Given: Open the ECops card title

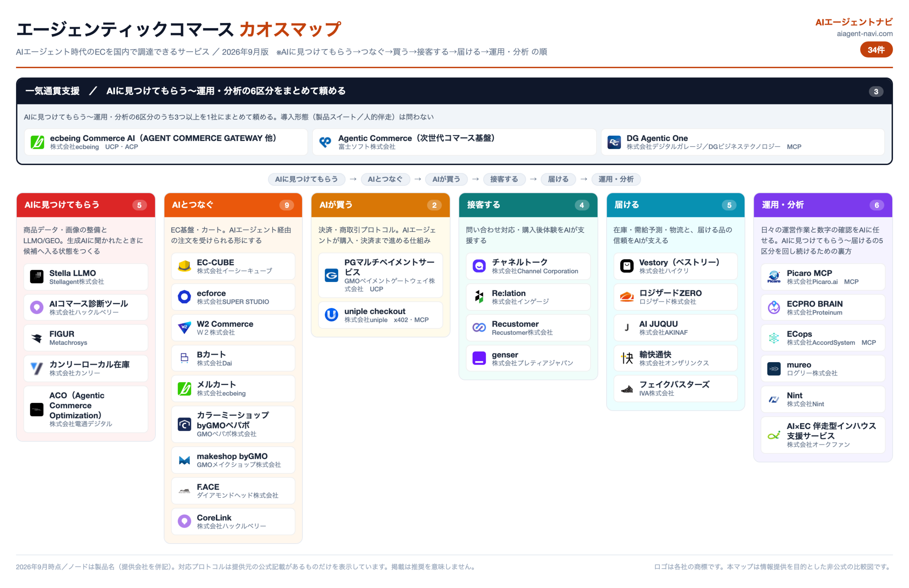Looking at the screenshot, I should (x=799, y=334).
